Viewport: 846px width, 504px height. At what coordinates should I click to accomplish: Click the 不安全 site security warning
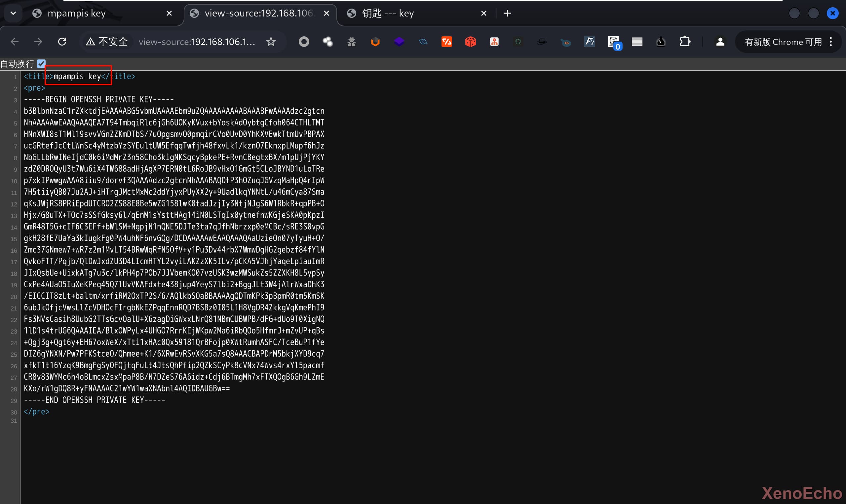pyautogui.click(x=107, y=42)
